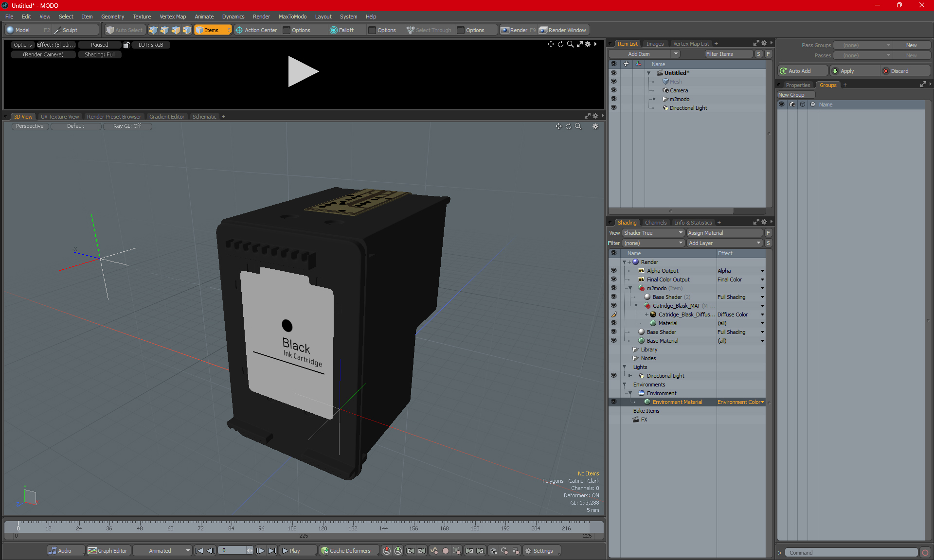Go to first frame
The width and height of the screenshot is (934, 560).
[199, 551]
